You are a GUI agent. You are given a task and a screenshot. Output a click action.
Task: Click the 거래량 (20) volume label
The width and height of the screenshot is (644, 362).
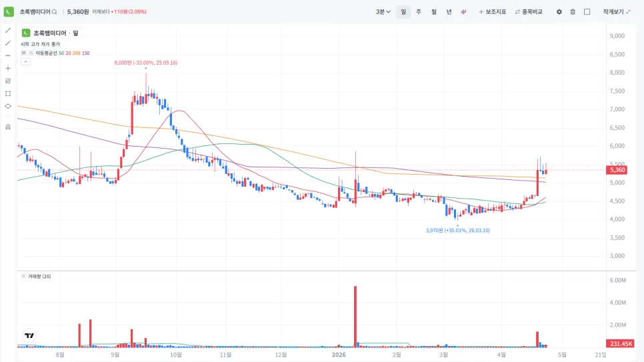point(39,276)
